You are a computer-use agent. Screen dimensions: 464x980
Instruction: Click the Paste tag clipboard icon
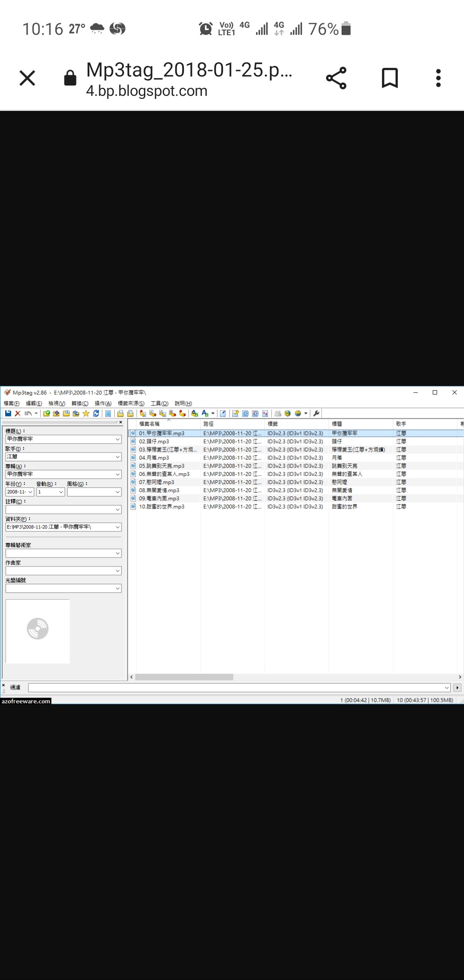[x=130, y=413]
